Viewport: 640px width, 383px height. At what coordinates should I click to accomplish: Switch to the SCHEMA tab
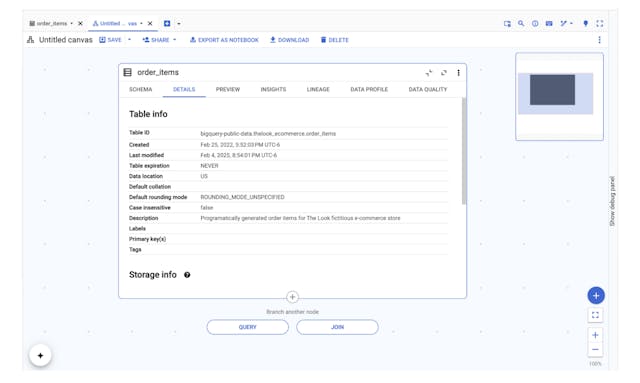coord(140,89)
